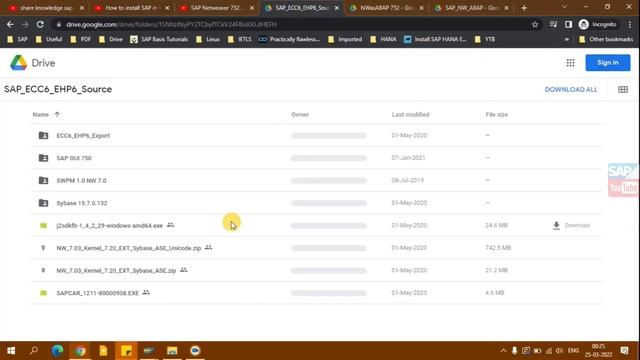The image size is (640, 360).
Task: Click the File size column header
Action: pyautogui.click(x=497, y=115)
